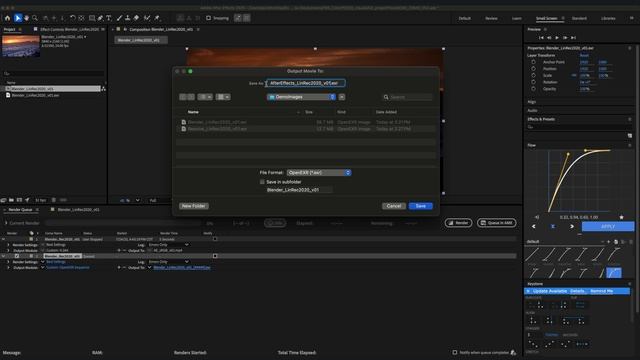Open the view grouping dropdown in dialog
This screenshot has height=360, width=640.
click(223, 97)
